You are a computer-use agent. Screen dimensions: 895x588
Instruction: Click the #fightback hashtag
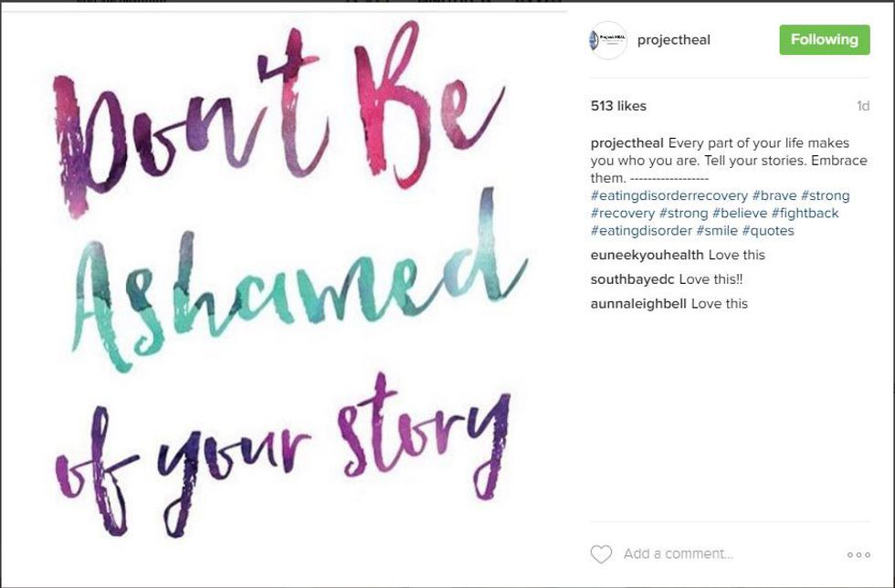pos(805,214)
